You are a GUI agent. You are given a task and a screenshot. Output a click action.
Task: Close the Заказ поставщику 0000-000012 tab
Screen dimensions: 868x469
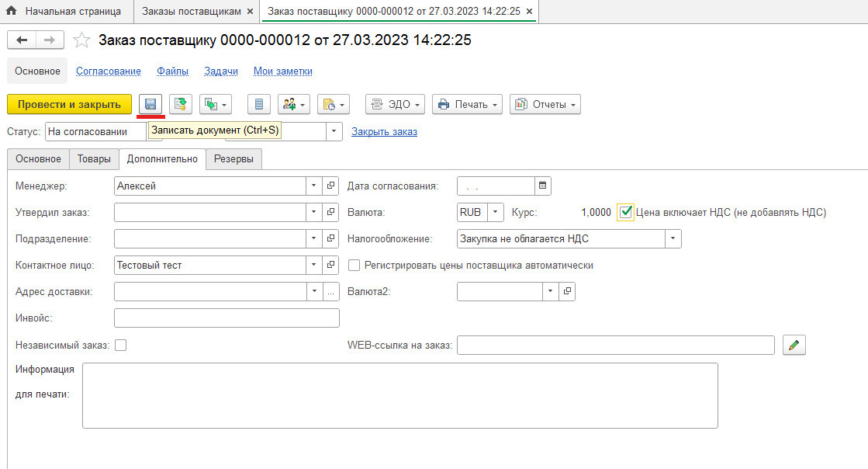(528, 12)
